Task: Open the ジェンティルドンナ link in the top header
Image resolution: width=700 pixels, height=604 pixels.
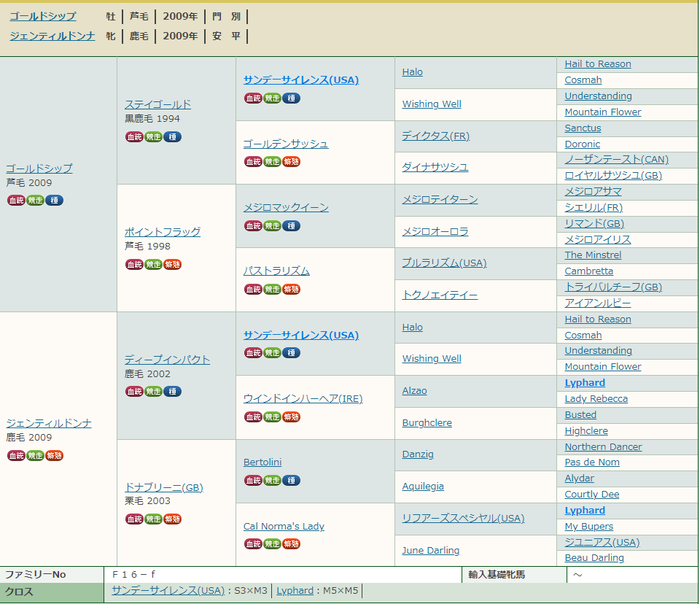Action: (52, 36)
